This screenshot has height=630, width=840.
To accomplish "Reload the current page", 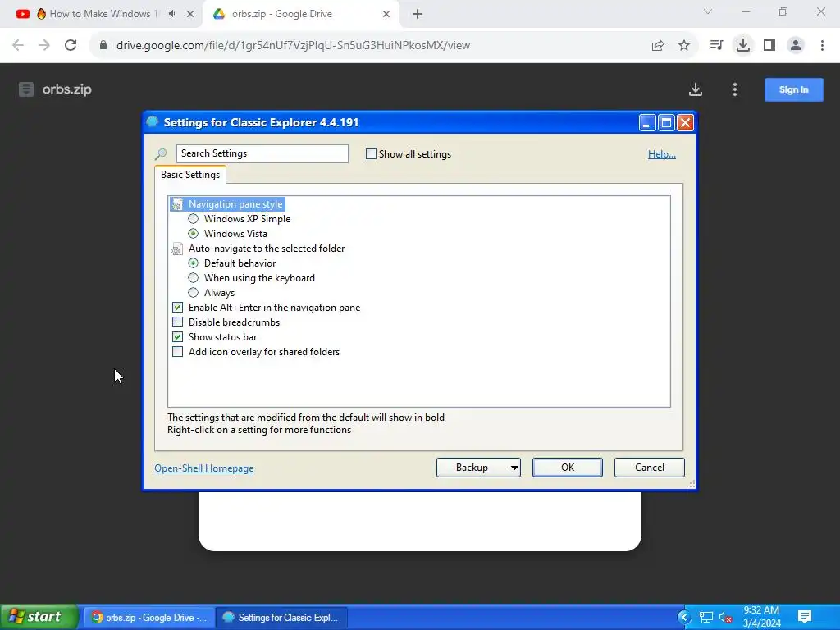I will (x=71, y=45).
